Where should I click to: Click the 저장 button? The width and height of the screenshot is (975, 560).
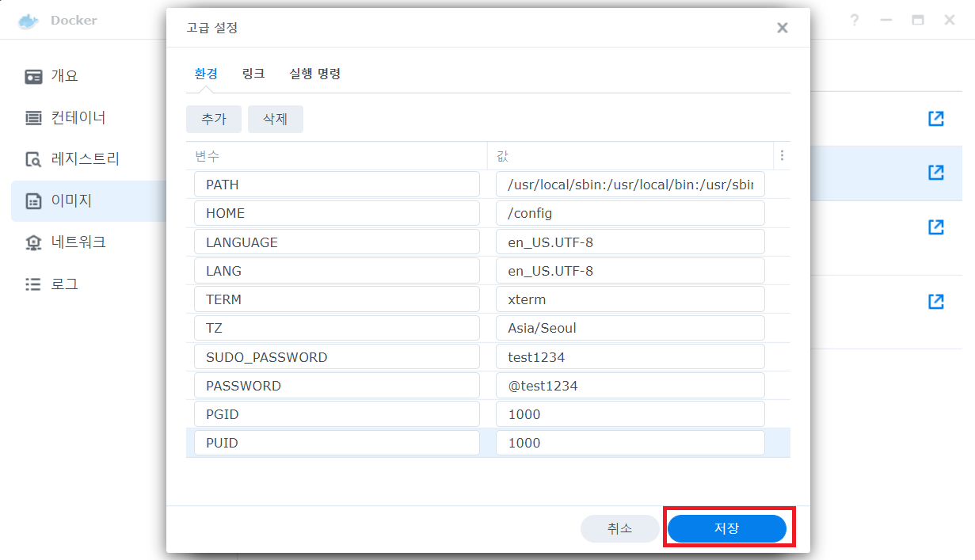click(727, 528)
